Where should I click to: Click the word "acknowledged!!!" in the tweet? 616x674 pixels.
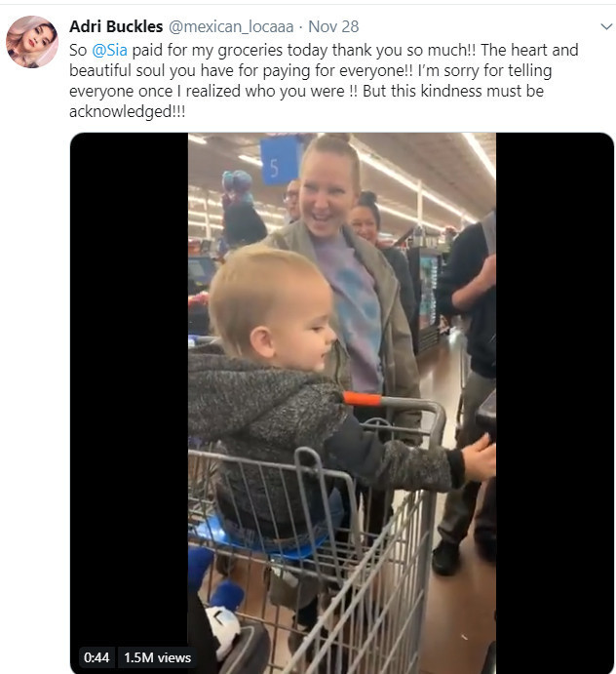pyautogui.click(x=127, y=112)
